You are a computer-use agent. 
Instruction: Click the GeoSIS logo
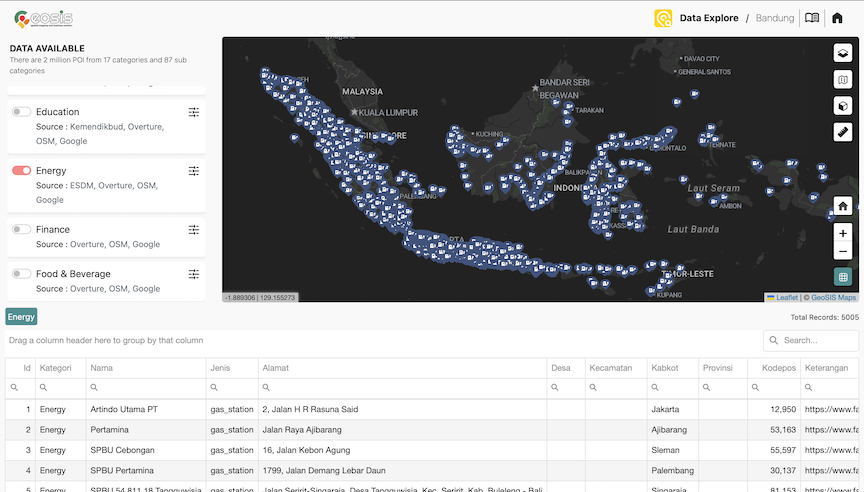[44, 19]
